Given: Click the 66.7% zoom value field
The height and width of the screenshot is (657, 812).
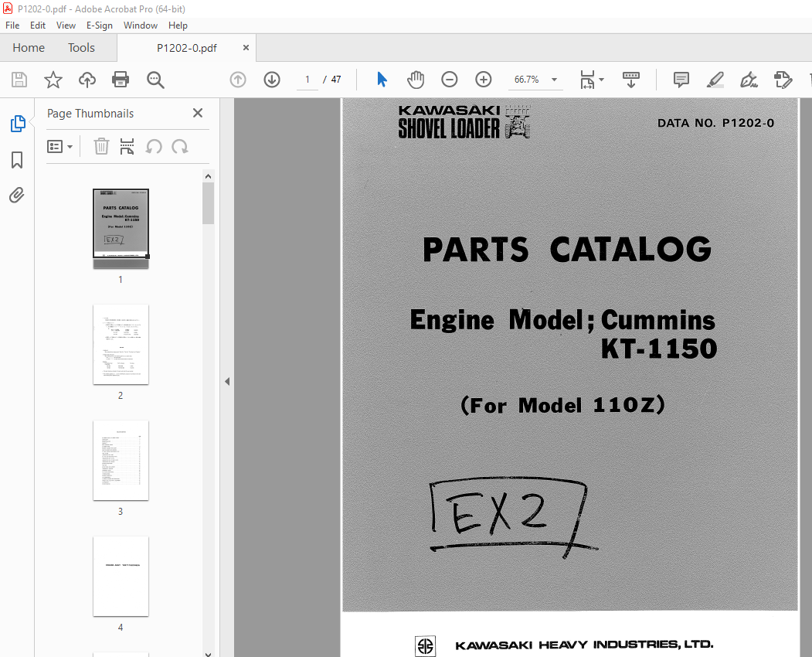Looking at the screenshot, I should click(527, 80).
